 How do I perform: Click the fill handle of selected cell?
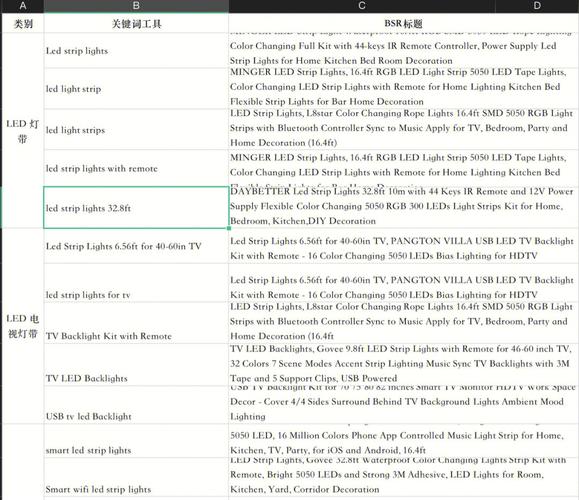click(229, 228)
